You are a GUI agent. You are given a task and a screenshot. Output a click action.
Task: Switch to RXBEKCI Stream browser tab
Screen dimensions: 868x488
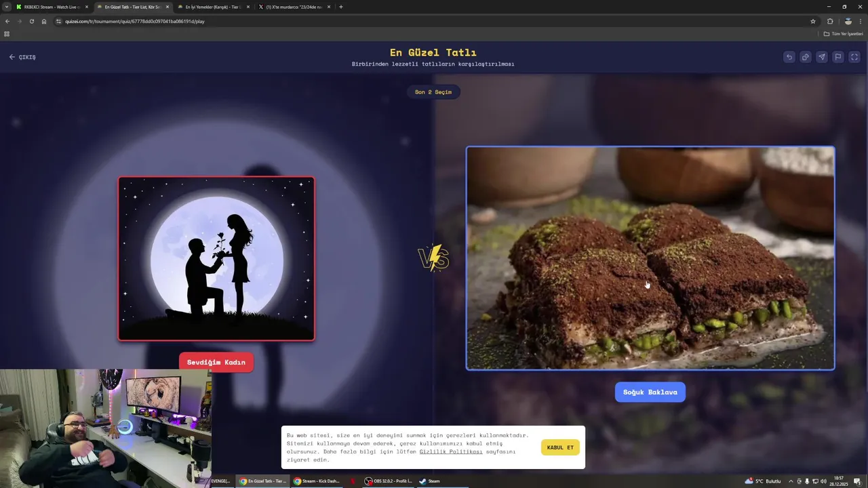[x=52, y=7]
